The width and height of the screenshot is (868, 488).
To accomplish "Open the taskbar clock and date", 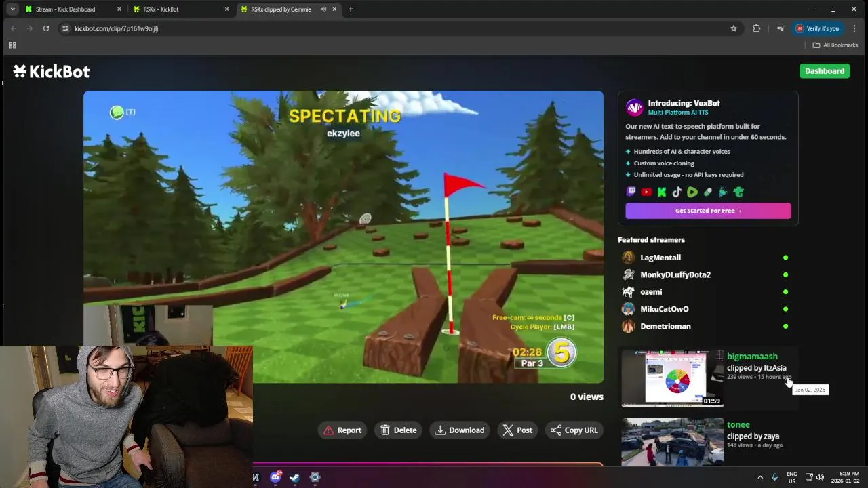I will pos(845,477).
